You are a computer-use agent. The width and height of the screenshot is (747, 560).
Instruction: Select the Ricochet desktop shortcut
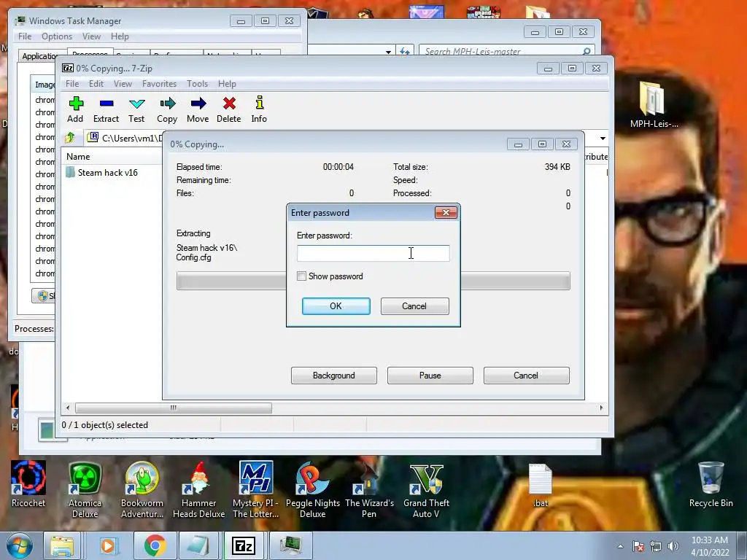[28, 484]
